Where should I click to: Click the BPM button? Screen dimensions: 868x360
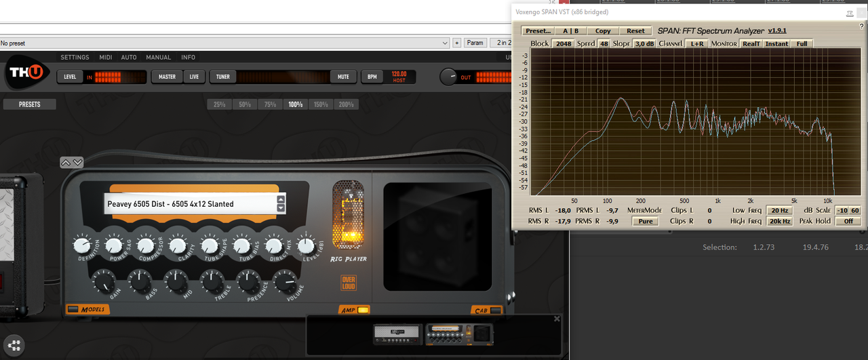pos(372,77)
